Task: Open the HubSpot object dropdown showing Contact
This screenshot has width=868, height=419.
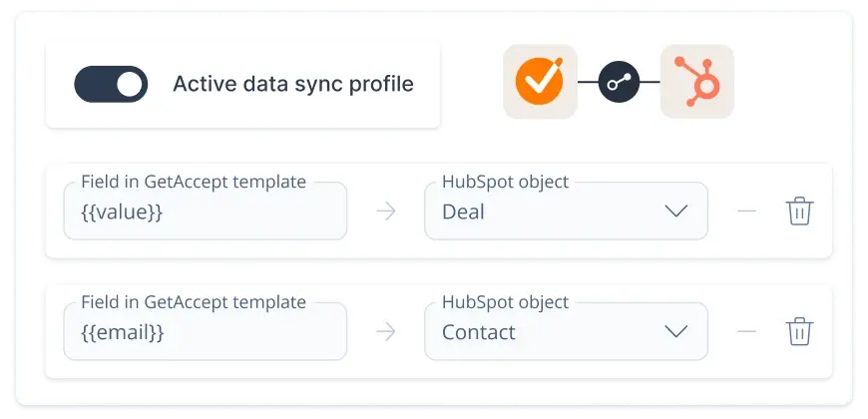Action: 566,331
